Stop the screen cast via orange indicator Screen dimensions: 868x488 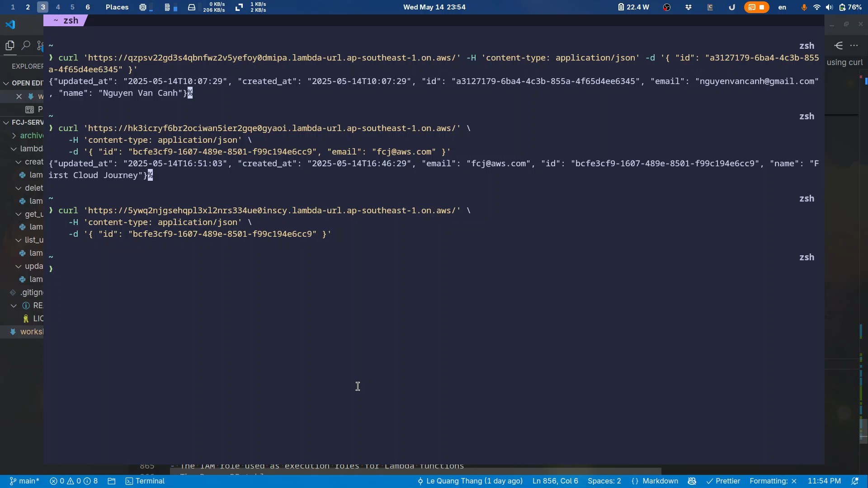click(x=756, y=7)
